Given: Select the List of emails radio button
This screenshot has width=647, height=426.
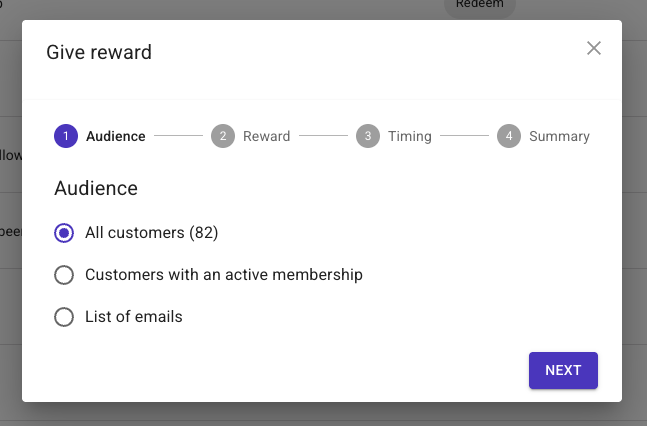Looking at the screenshot, I should pyautogui.click(x=64, y=317).
